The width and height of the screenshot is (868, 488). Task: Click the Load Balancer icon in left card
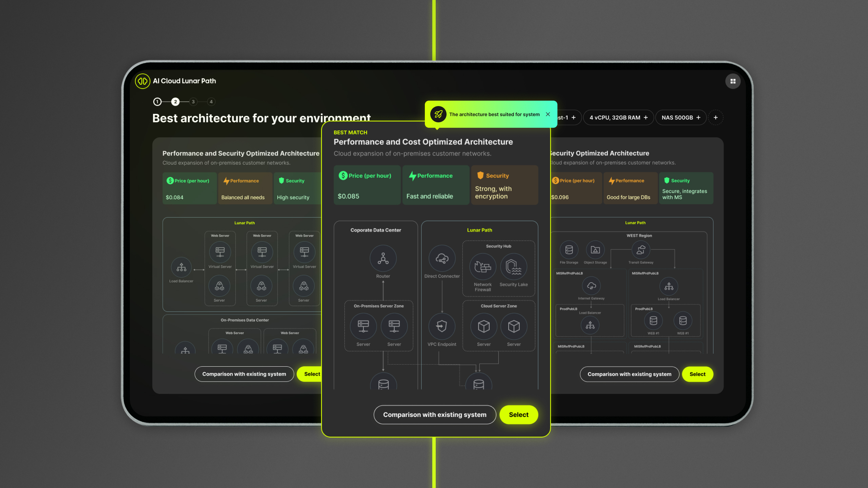pos(181,267)
